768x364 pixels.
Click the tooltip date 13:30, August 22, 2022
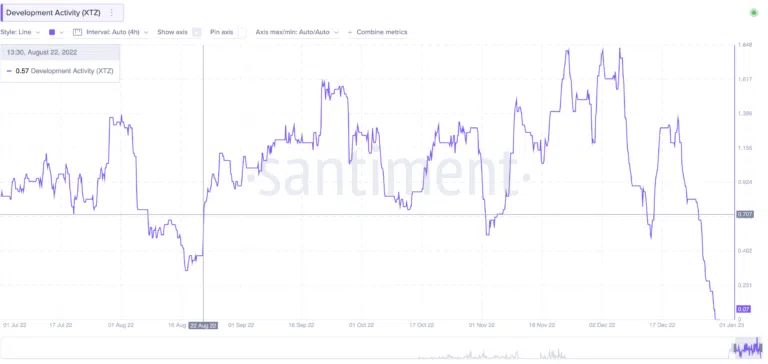[42, 52]
